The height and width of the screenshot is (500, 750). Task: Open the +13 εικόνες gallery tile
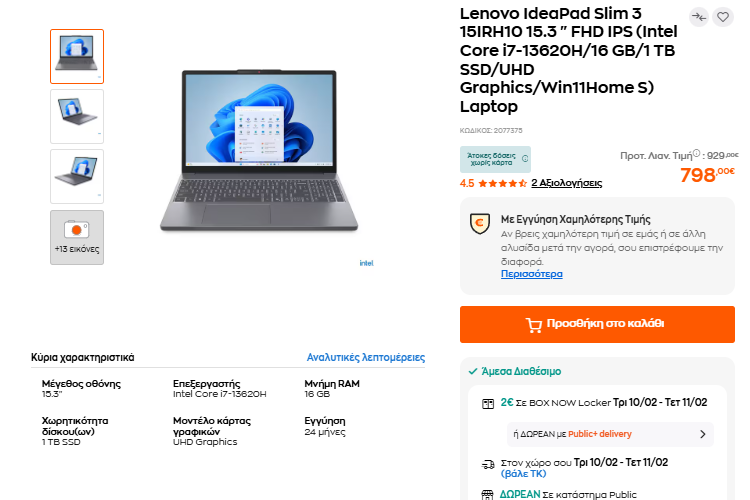click(77, 237)
